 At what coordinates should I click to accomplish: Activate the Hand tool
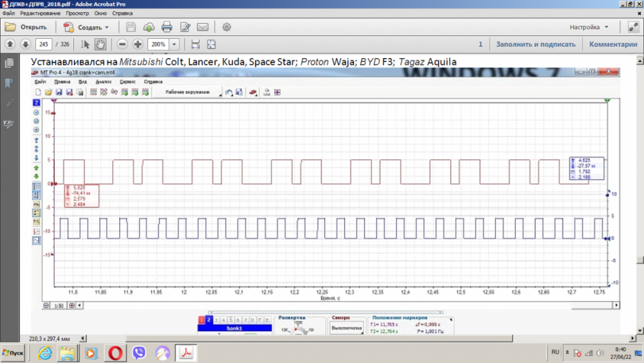click(100, 44)
